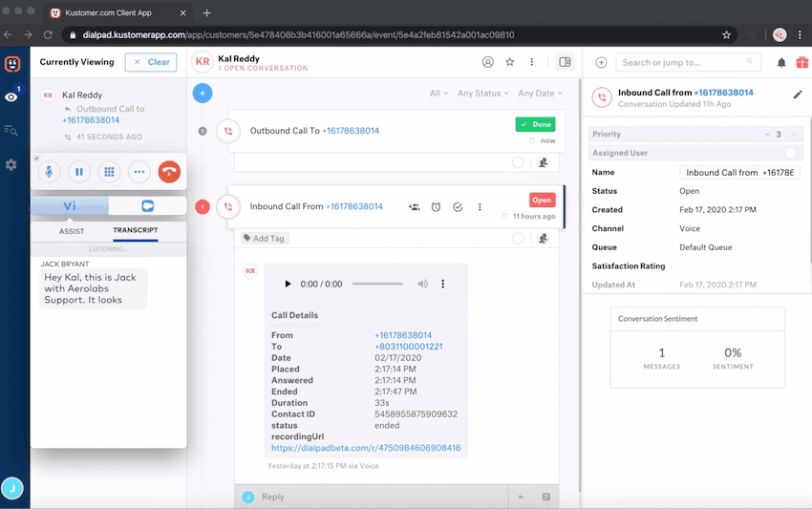Open the Any Status filter dropdown
This screenshot has width=812, height=509.
click(482, 94)
